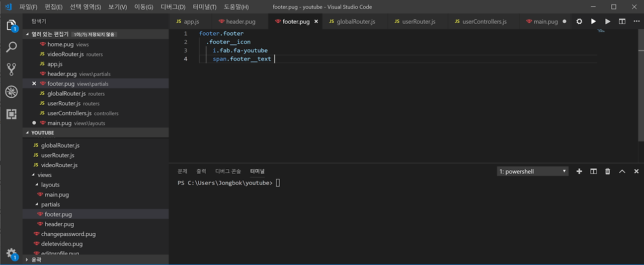Open the Search view in the activity bar

point(11,47)
